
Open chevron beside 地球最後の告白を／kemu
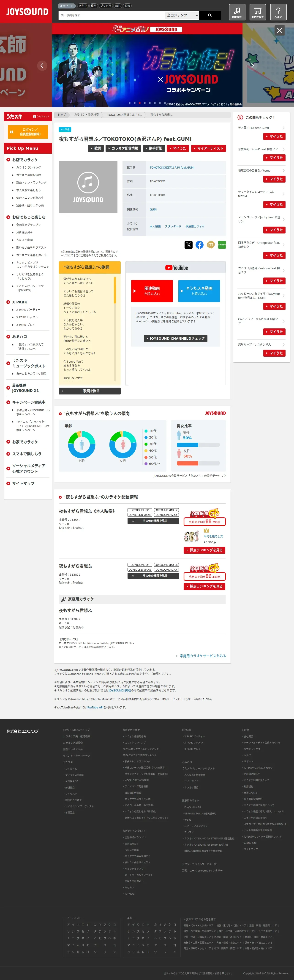(283, 170)
